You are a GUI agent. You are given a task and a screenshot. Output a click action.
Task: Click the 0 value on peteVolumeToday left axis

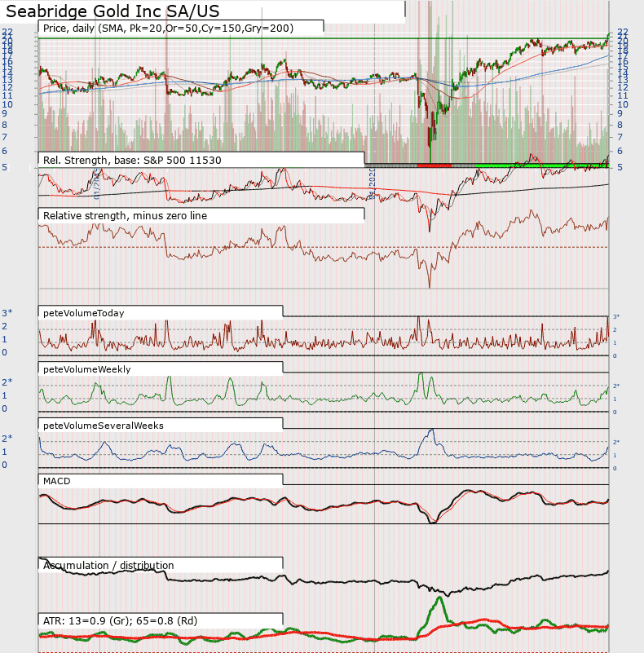click(5, 352)
